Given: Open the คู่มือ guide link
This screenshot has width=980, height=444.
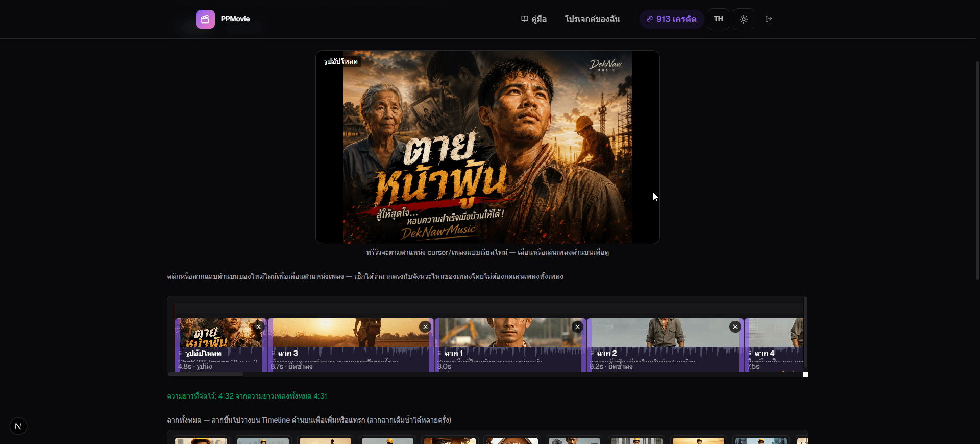Looking at the screenshot, I should click(x=533, y=19).
